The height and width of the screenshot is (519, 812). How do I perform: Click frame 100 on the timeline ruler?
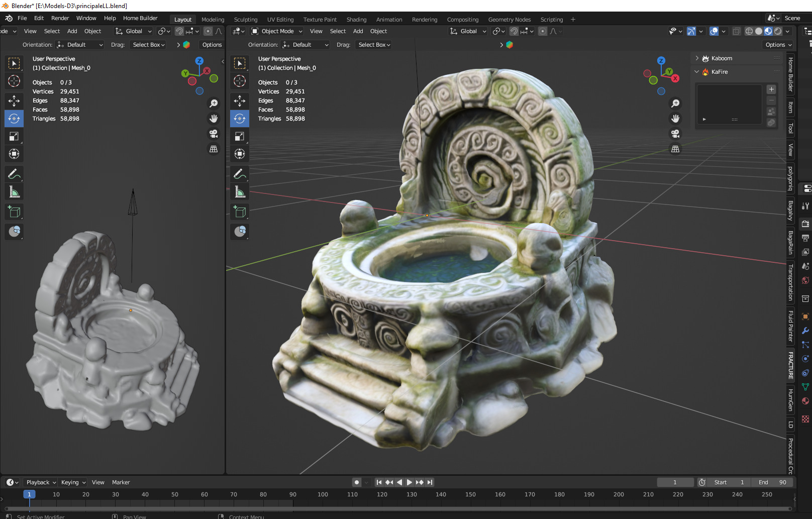pos(323,494)
